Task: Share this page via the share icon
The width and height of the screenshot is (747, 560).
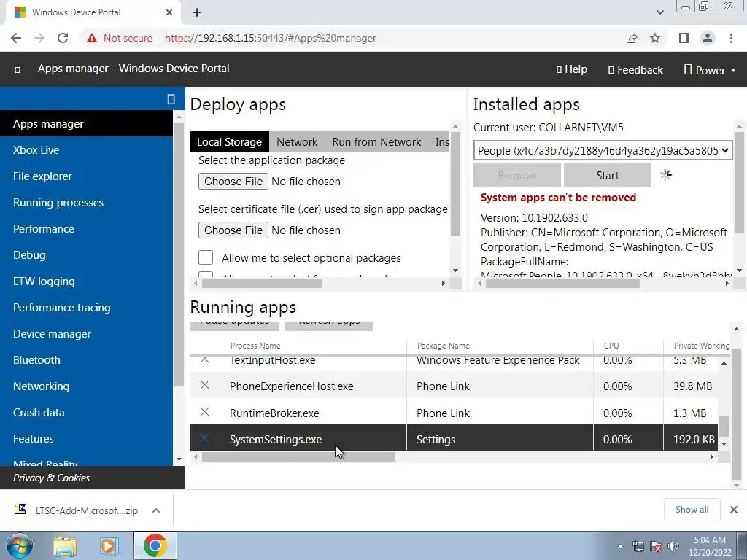Action: pyautogui.click(x=632, y=38)
